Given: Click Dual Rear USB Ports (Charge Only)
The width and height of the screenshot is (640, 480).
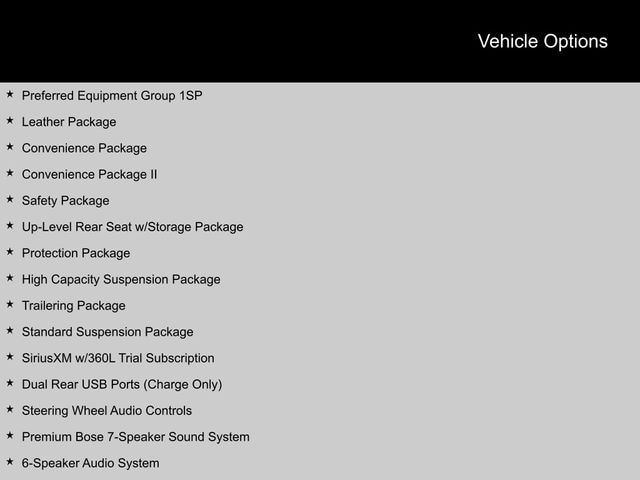Looking at the screenshot, I should coord(122,384).
